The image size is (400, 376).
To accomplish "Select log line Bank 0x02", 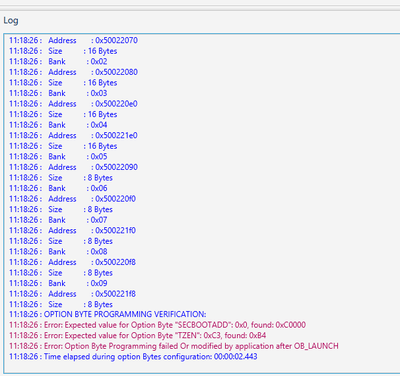I will pyautogui.click(x=58, y=61).
